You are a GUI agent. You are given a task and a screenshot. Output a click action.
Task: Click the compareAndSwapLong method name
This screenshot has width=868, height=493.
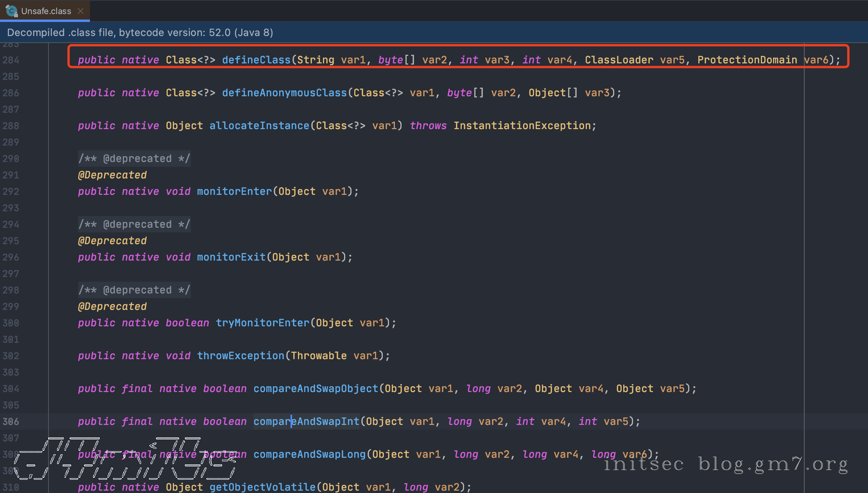pos(309,454)
